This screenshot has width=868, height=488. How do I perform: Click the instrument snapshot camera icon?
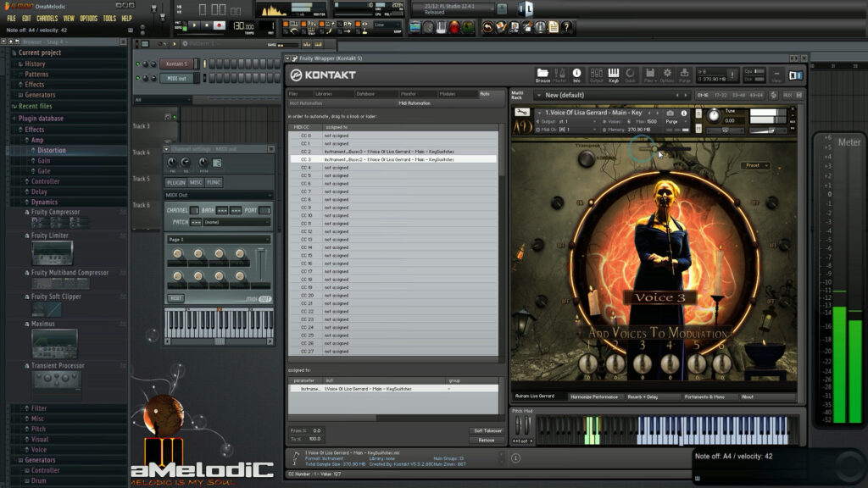(670, 113)
